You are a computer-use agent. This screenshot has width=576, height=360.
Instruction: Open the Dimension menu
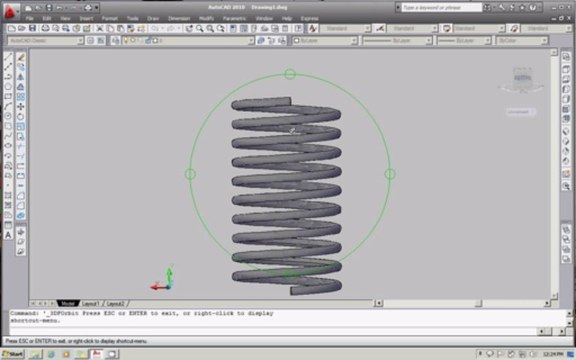tap(179, 18)
